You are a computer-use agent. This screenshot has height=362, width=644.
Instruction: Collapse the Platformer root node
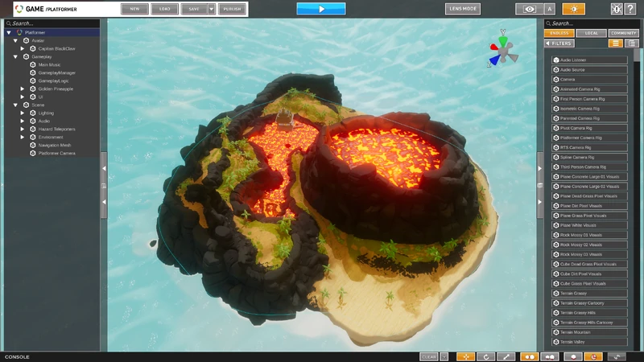click(x=9, y=32)
